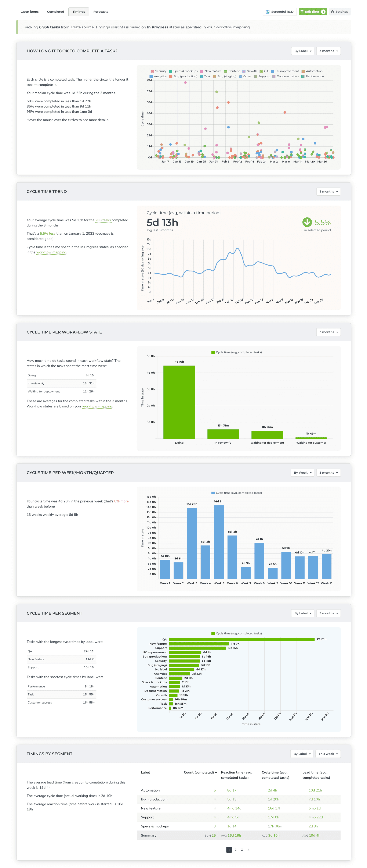This screenshot has height=868, width=367.
Task: Toggle the QA legend item in scatter chart
Action: tap(264, 71)
